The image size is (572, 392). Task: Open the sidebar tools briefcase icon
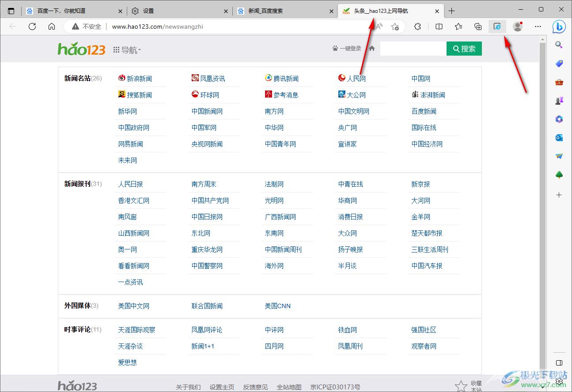(x=559, y=82)
